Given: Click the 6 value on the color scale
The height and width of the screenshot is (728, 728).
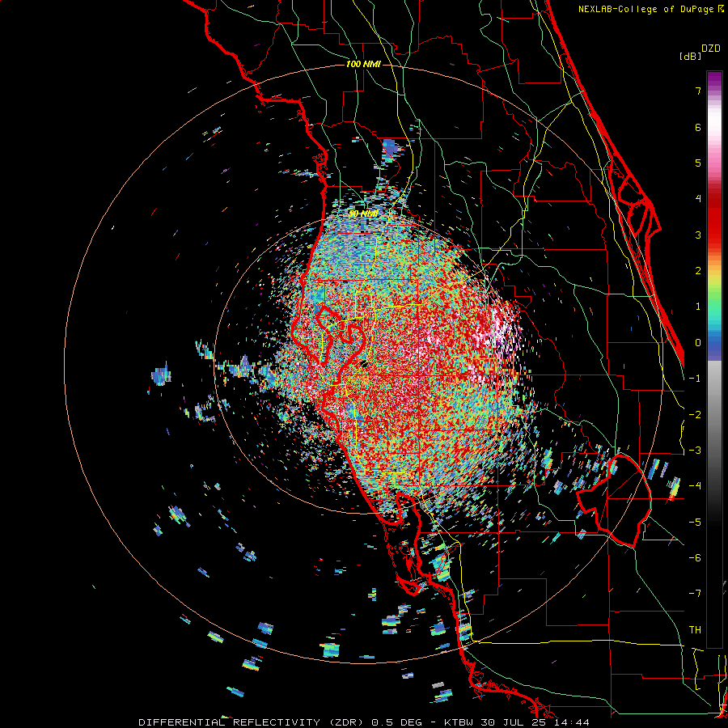Looking at the screenshot, I should pos(698,127).
